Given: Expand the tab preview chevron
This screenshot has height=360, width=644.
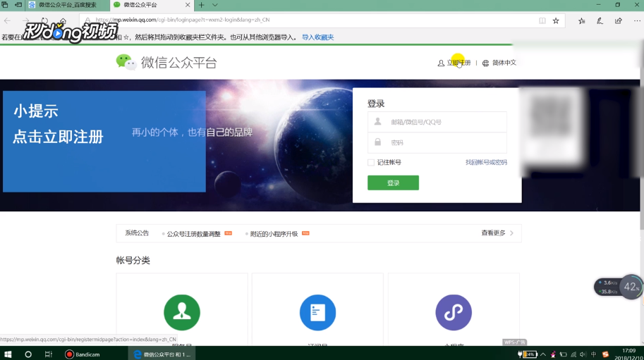Looking at the screenshot, I should 215,5.
